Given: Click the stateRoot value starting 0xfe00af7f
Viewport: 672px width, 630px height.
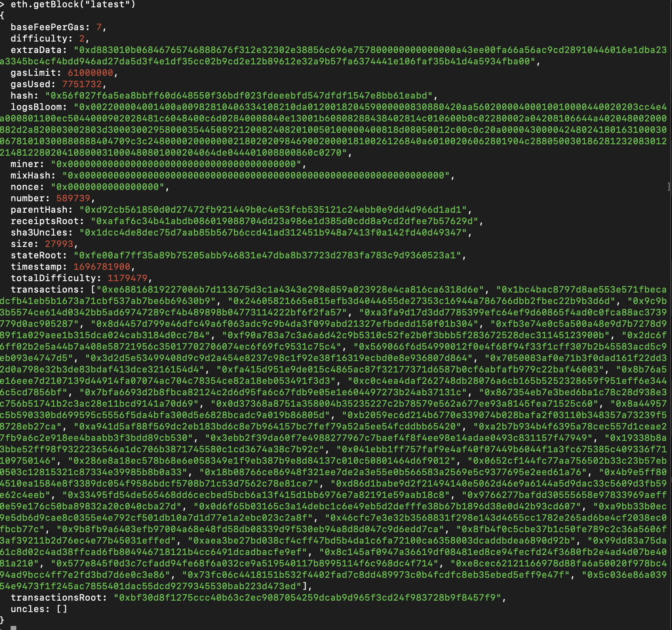Looking at the screenshot, I should (267, 256).
